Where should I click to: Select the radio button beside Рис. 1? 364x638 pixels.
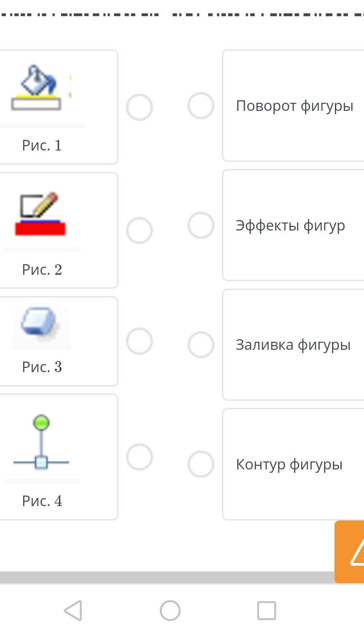click(x=139, y=107)
